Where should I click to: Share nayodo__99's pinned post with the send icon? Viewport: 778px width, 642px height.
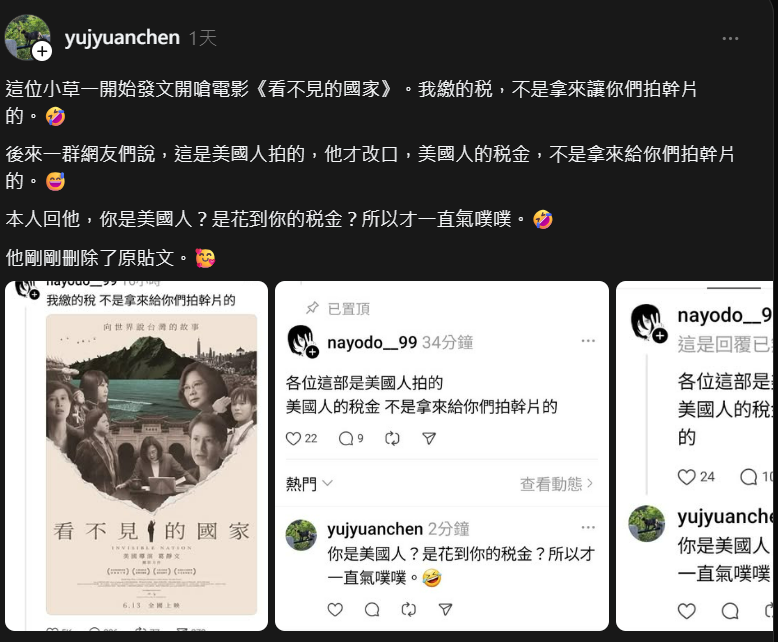[429, 439]
